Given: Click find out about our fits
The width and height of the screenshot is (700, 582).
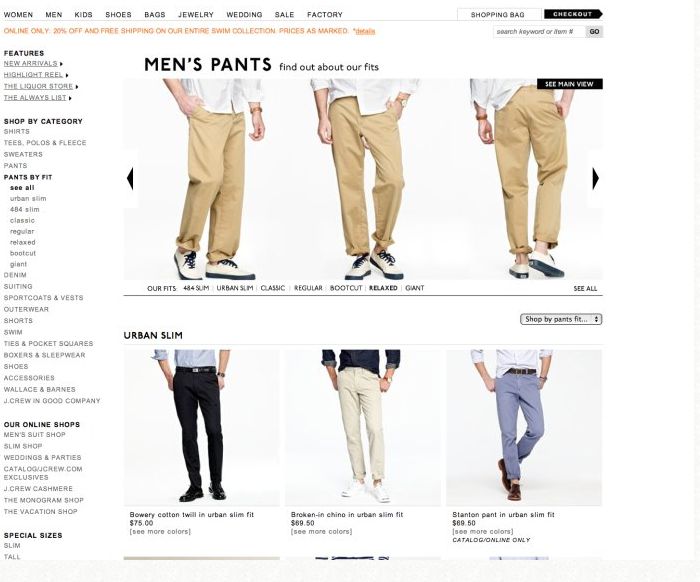Looking at the screenshot, I should [329, 67].
